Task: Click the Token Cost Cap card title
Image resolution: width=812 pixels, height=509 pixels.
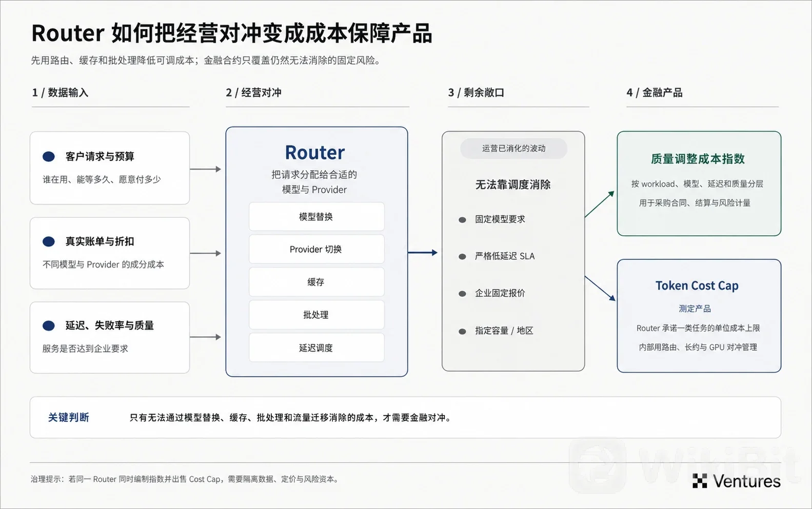Action: point(697,286)
